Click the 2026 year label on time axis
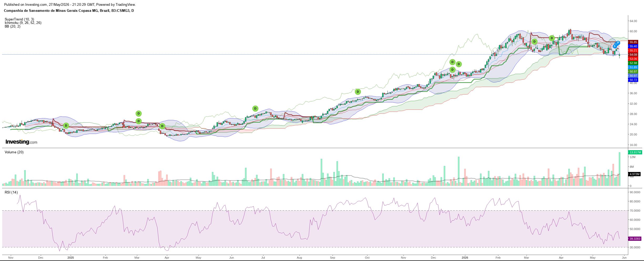Viewport: 644px width, 261px height. [x=465, y=258]
